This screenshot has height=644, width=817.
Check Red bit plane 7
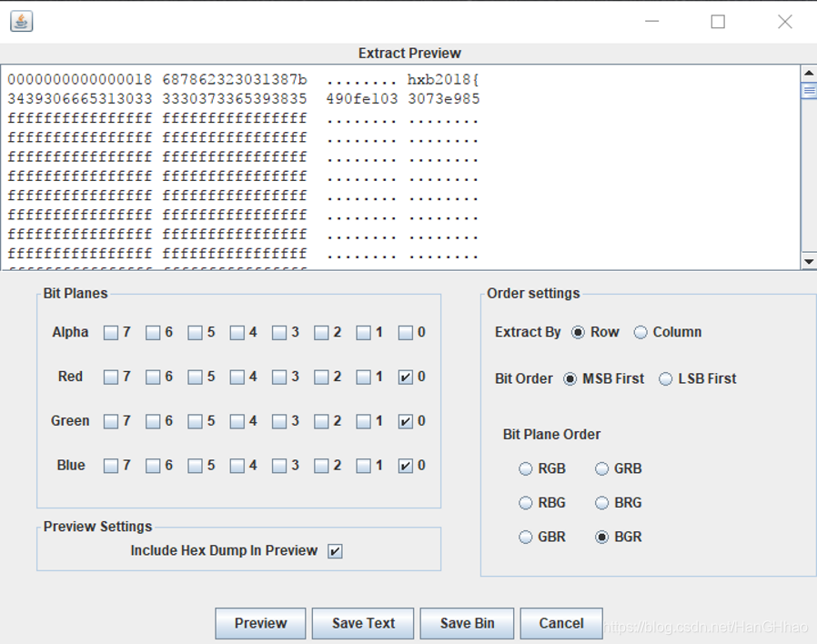[110, 377]
